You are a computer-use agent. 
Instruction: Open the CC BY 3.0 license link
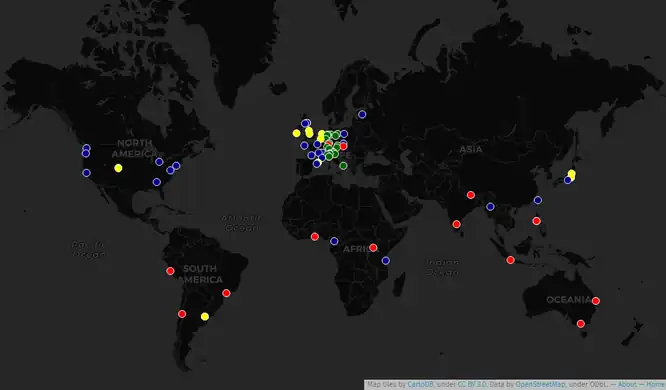point(472,384)
